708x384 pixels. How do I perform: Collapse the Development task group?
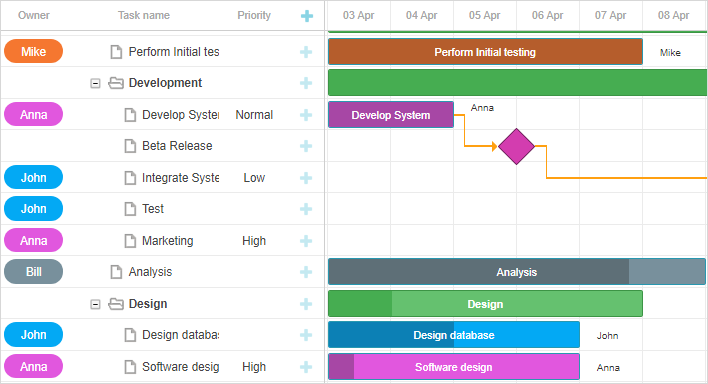pyautogui.click(x=95, y=83)
